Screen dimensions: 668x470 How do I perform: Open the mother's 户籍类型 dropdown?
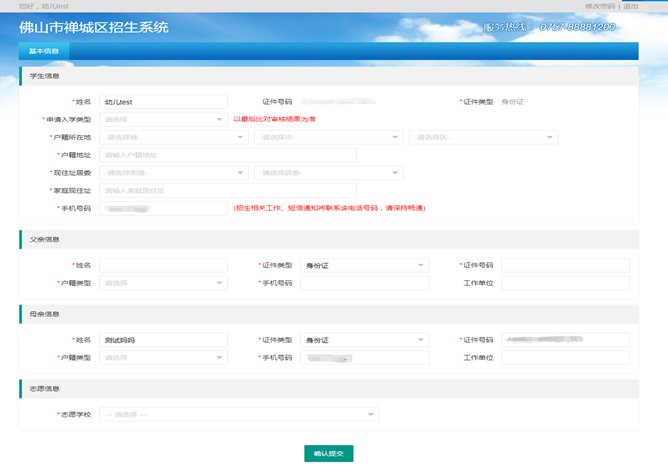[163, 358]
